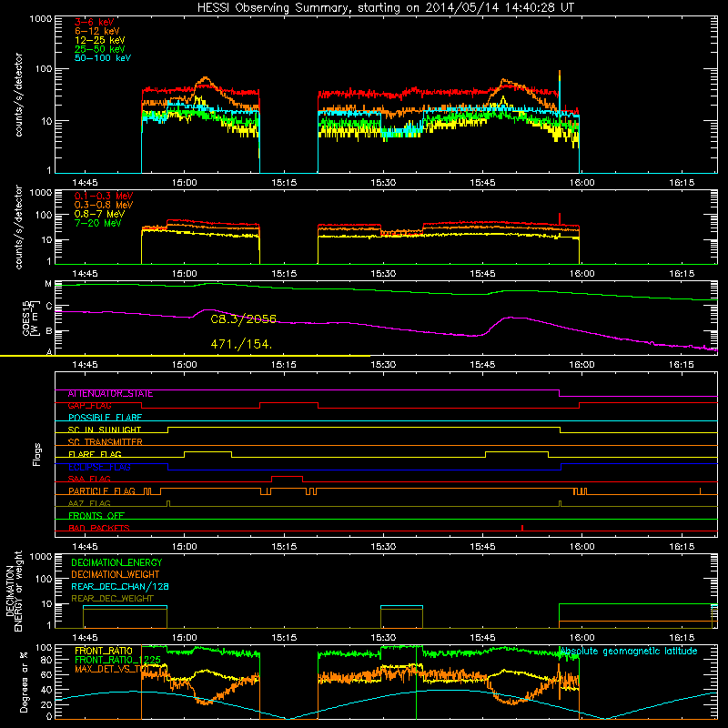This screenshot has width=728, height=728.
Task: Pick the 50-100 keV legend label
Action: click(103, 58)
